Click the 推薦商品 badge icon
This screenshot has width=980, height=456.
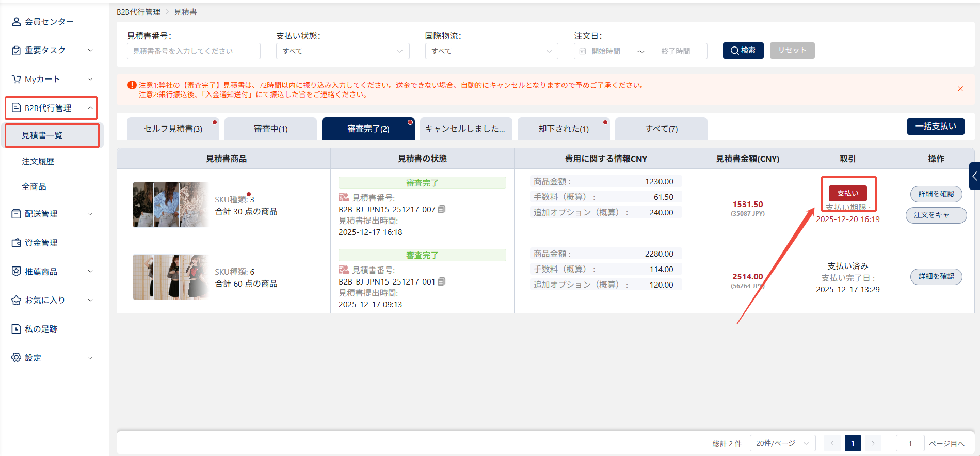(x=16, y=271)
